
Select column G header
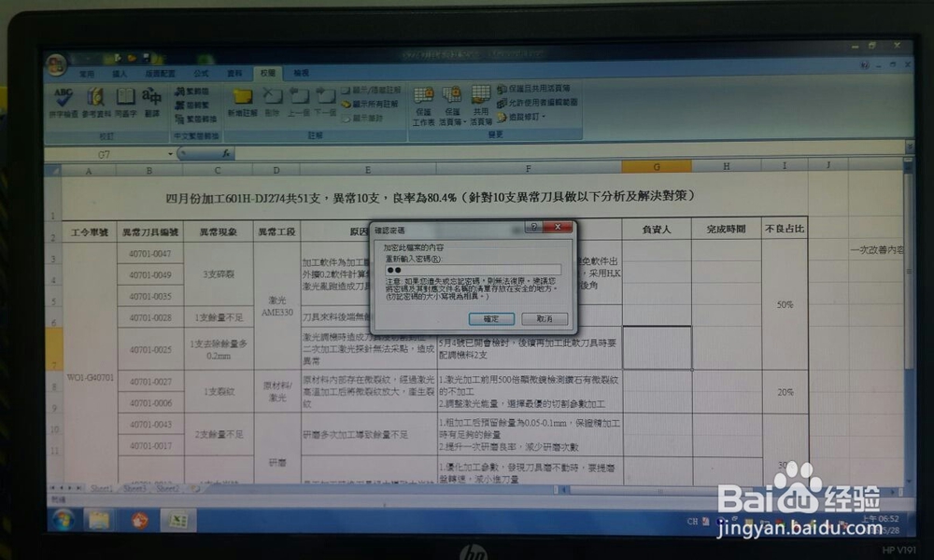coord(657,167)
